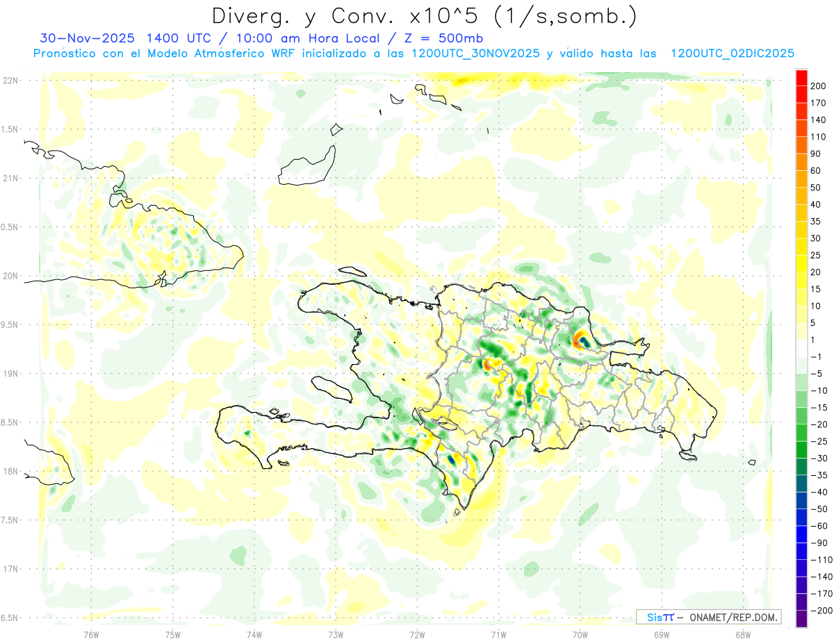Viewport: 834px width, 644px height.
Task: Click the '19N' latitude label
Action: (10, 374)
